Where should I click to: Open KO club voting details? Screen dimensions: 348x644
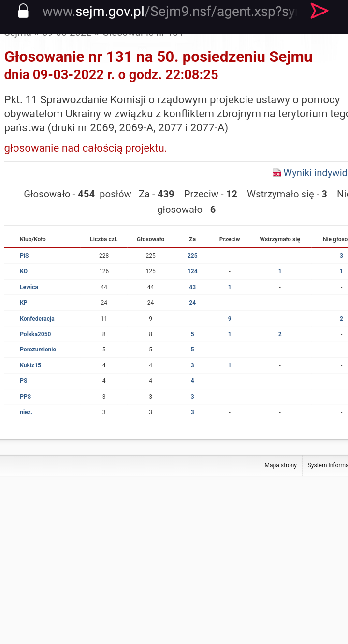point(24,271)
